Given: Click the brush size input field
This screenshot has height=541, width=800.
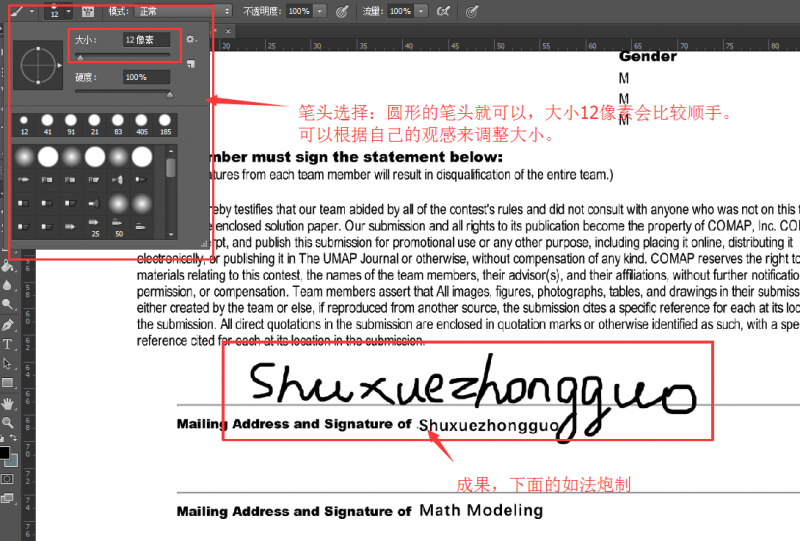Looking at the screenshot, I should click(x=146, y=40).
